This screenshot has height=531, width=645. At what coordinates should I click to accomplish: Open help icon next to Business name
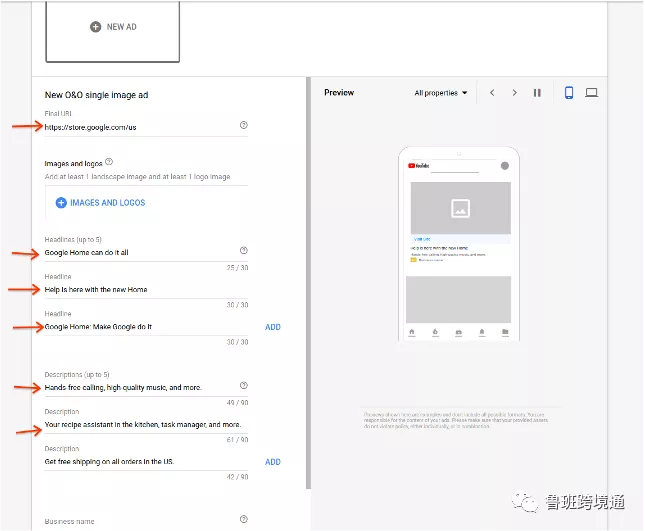[244, 519]
